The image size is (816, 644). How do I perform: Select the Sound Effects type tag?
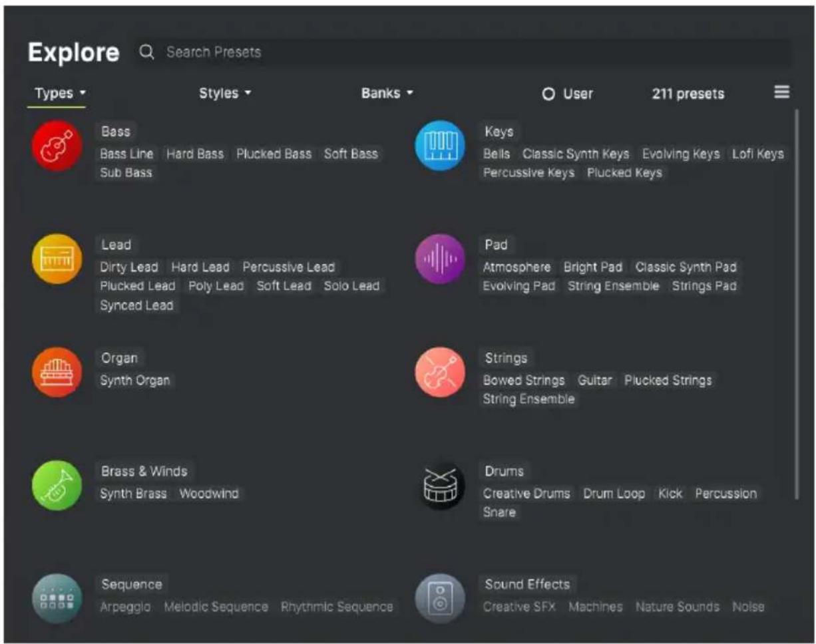tap(528, 584)
